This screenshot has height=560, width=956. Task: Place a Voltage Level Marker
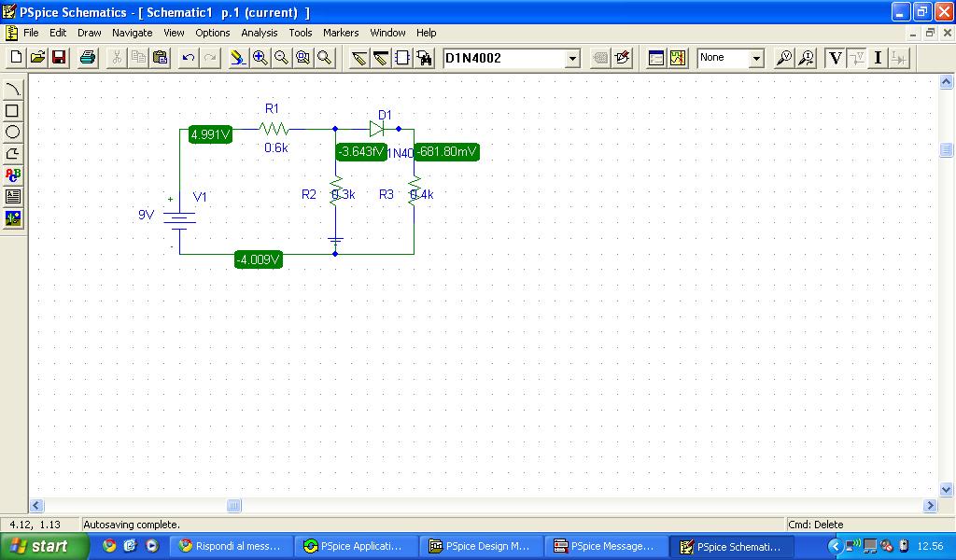(x=784, y=58)
